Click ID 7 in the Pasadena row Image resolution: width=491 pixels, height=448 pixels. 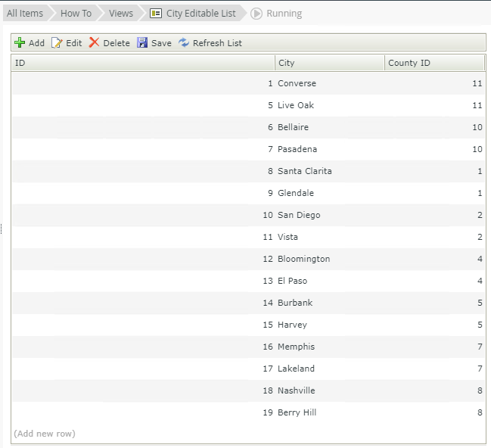[270, 149]
